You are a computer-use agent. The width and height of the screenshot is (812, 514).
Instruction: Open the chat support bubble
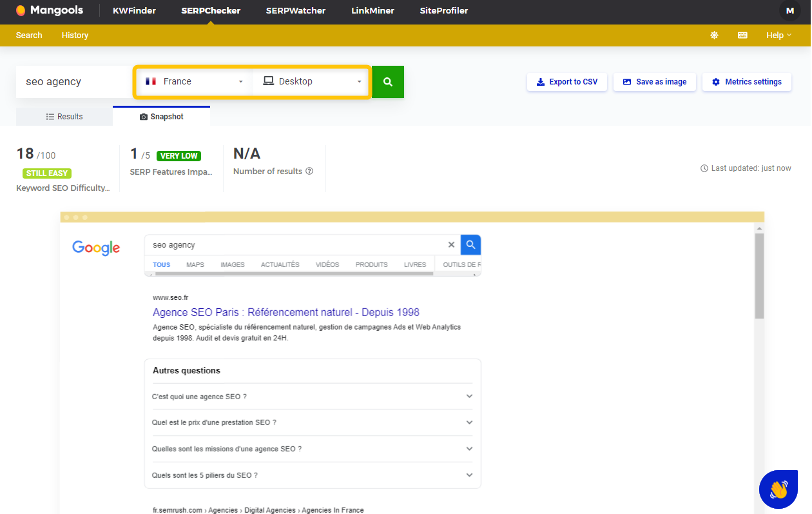pyautogui.click(x=778, y=489)
